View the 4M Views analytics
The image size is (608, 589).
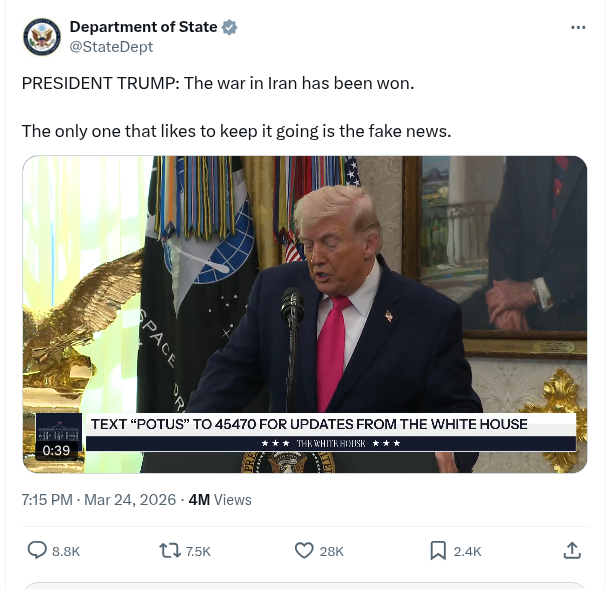click(220, 500)
